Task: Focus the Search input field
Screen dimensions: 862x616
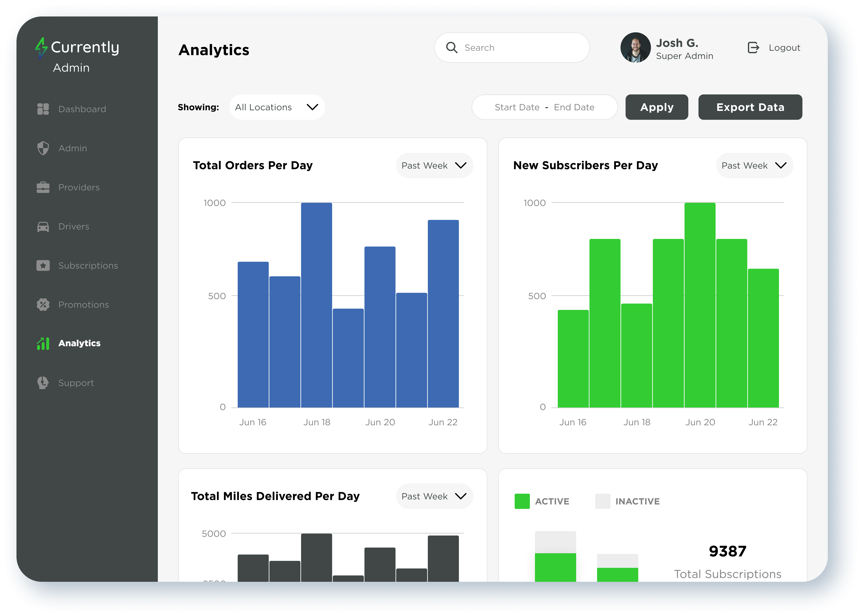Action: click(512, 47)
